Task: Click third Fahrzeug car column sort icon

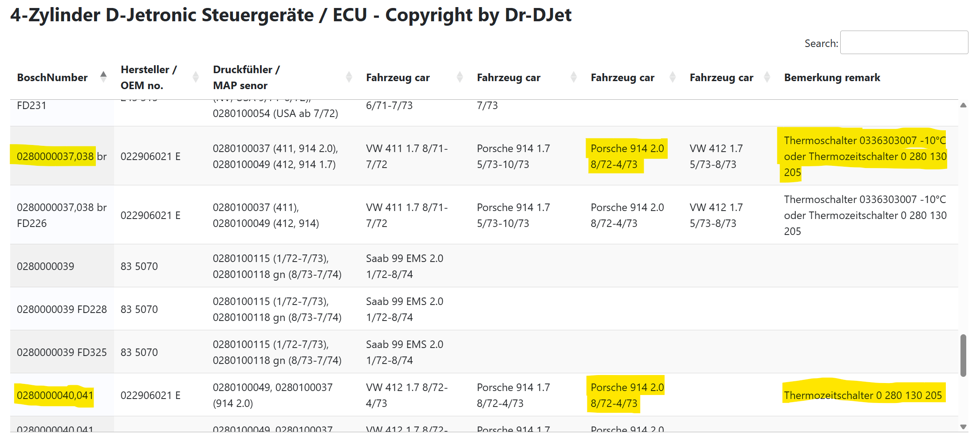Action: click(x=673, y=77)
